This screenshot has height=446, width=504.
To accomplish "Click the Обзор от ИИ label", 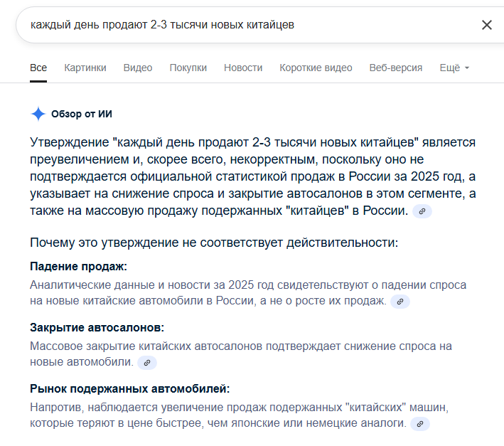I will [82, 114].
